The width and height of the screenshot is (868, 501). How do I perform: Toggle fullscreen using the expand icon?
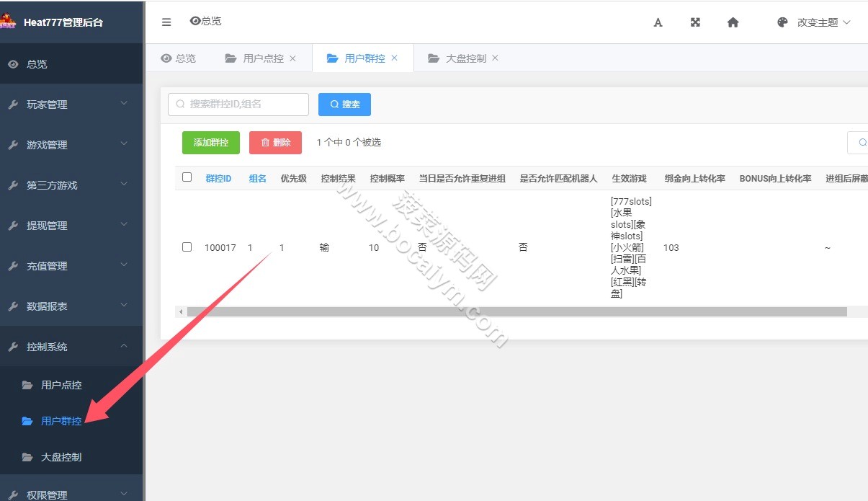695,22
